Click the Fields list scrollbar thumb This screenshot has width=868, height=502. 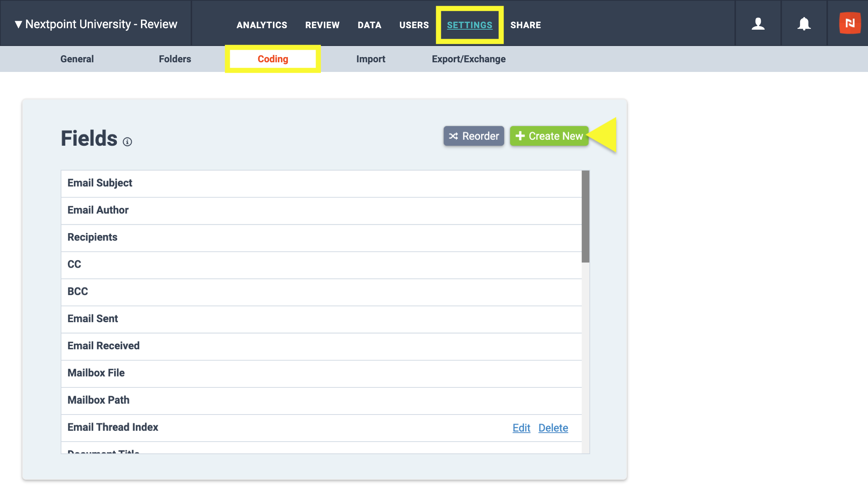coord(585,217)
